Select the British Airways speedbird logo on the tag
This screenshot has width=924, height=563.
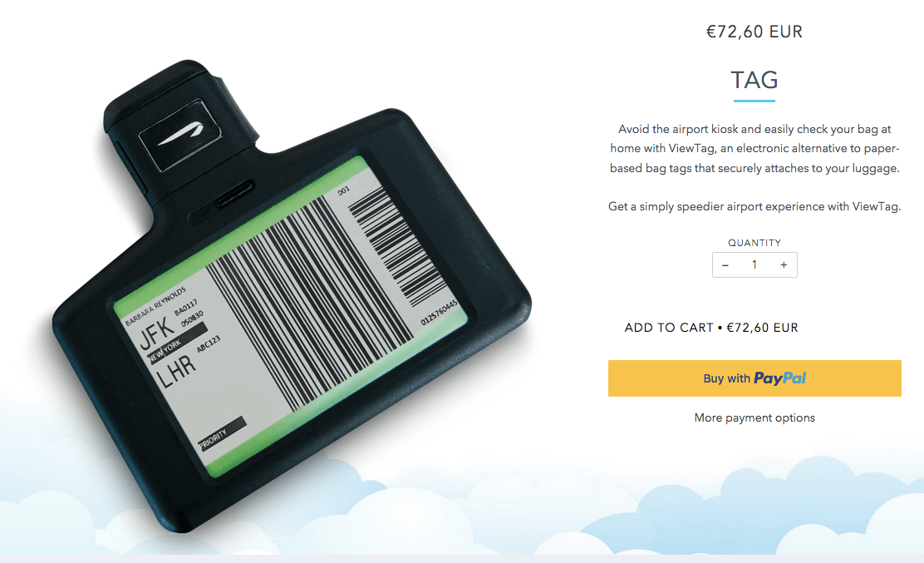tap(181, 133)
